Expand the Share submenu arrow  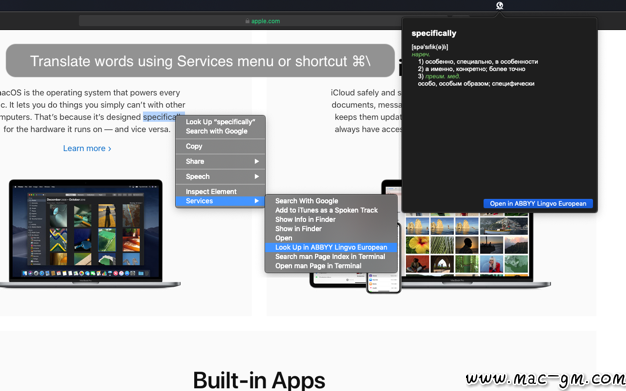pyautogui.click(x=257, y=161)
